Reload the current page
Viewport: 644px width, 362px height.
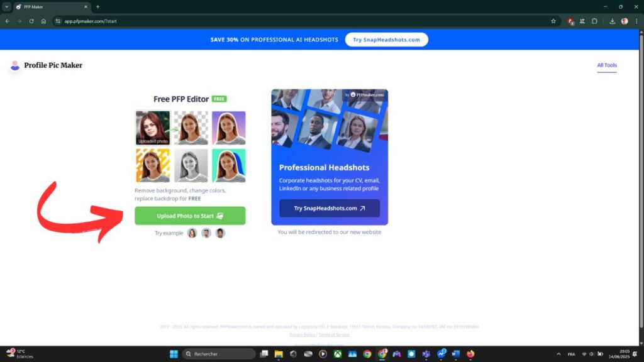31,21
